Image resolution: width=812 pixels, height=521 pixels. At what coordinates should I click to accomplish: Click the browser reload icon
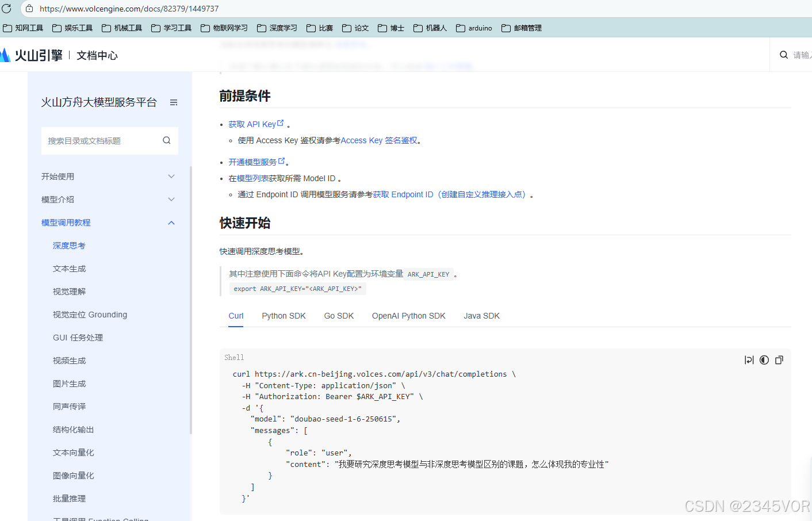pyautogui.click(x=6, y=9)
